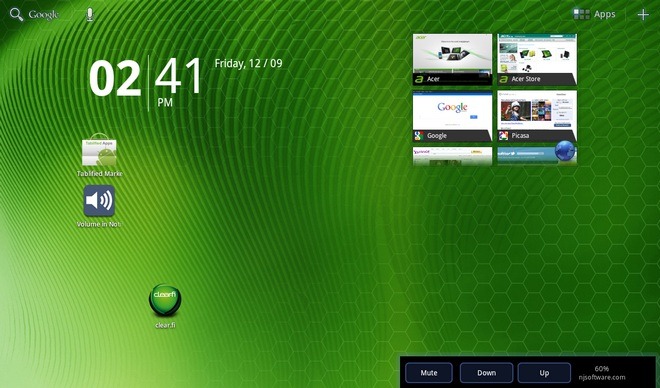Open the Google bookmark thumbnail
The width and height of the screenshot is (660, 388).
[x=452, y=116]
